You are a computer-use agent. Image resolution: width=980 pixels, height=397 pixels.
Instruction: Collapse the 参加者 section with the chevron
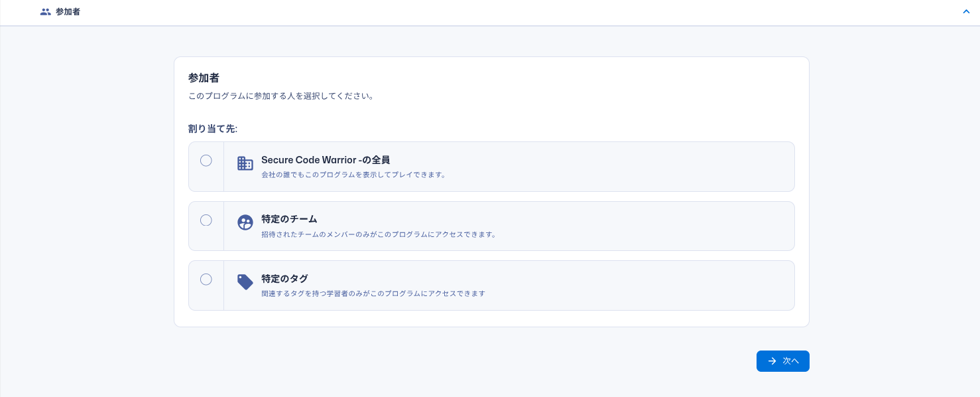click(965, 12)
